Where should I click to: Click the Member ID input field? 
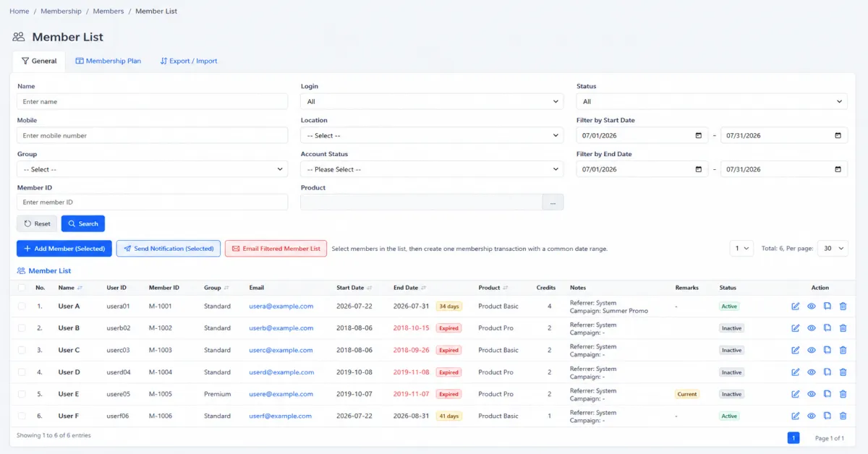(x=153, y=202)
